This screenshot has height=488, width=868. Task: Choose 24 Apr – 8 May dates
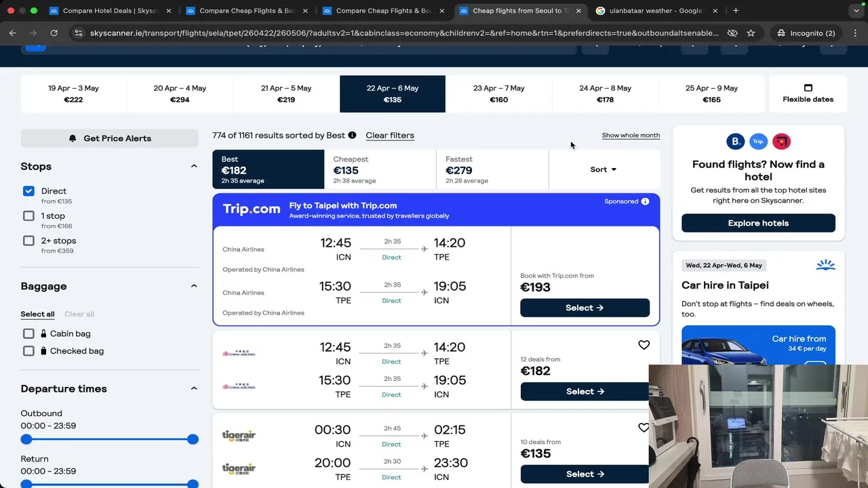pyautogui.click(x=606, y=94)
